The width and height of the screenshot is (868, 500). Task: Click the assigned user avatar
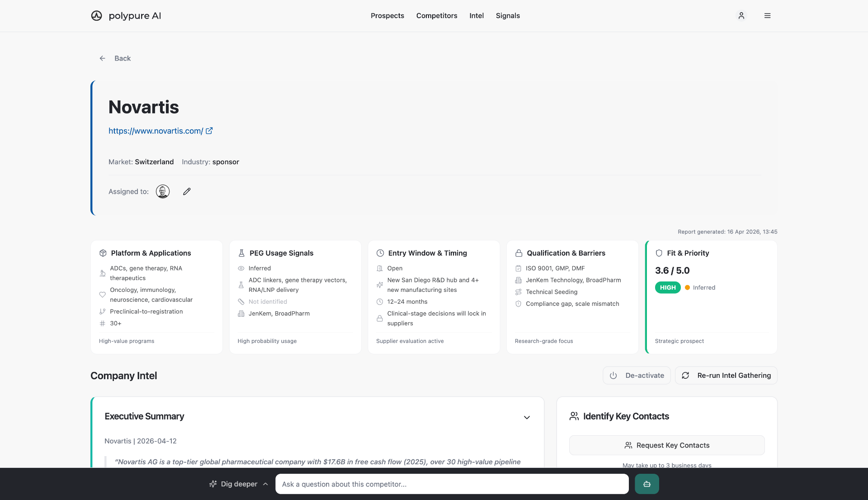tap(163, 191)
